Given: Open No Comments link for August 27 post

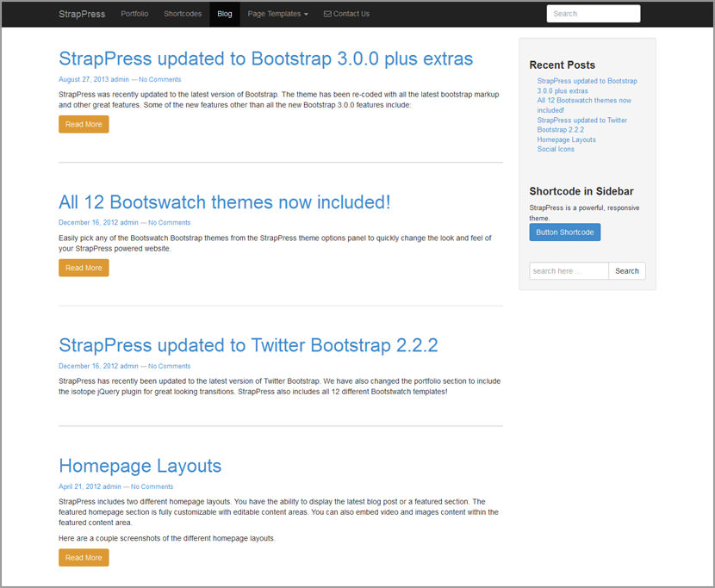Looking at the screenshot, I should click(x=159, y=79).
